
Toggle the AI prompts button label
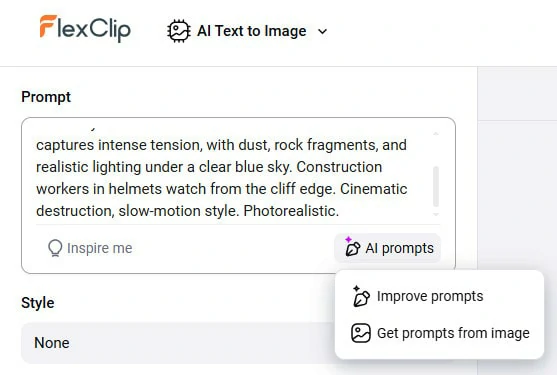point(399,248)
